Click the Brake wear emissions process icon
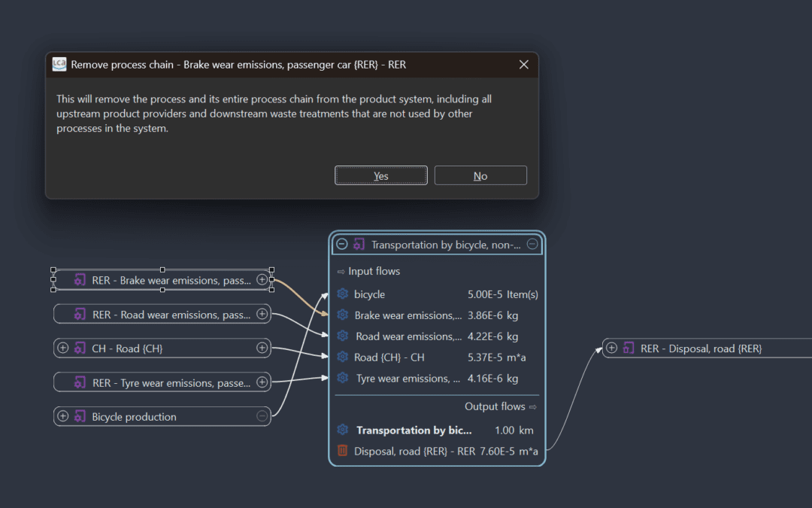 (80, 280)
